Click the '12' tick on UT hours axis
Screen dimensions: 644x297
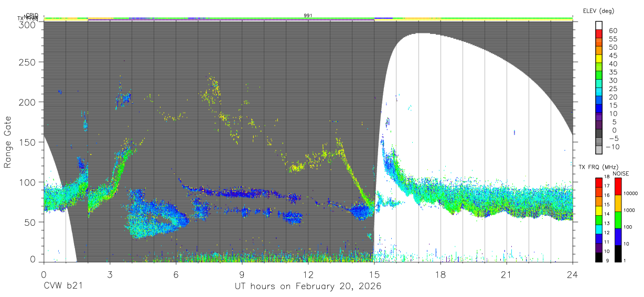tap(308, 274)
